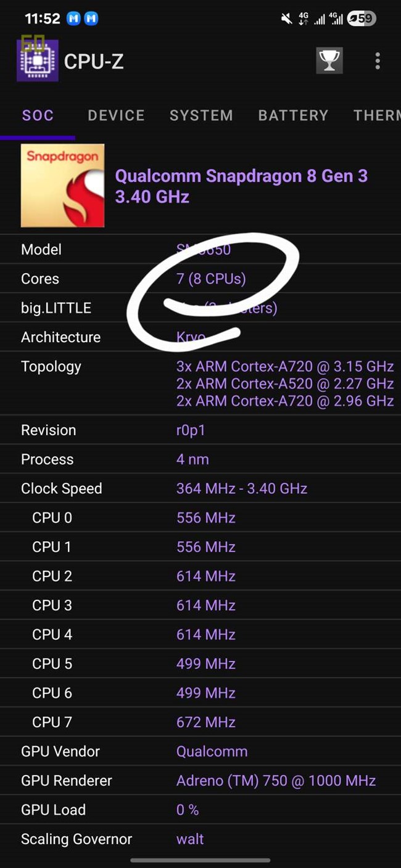The width and height of the screenshot is (401, 868).
Task: Switch to the SYSTEM tab
Action: click(x=201, y=115)
